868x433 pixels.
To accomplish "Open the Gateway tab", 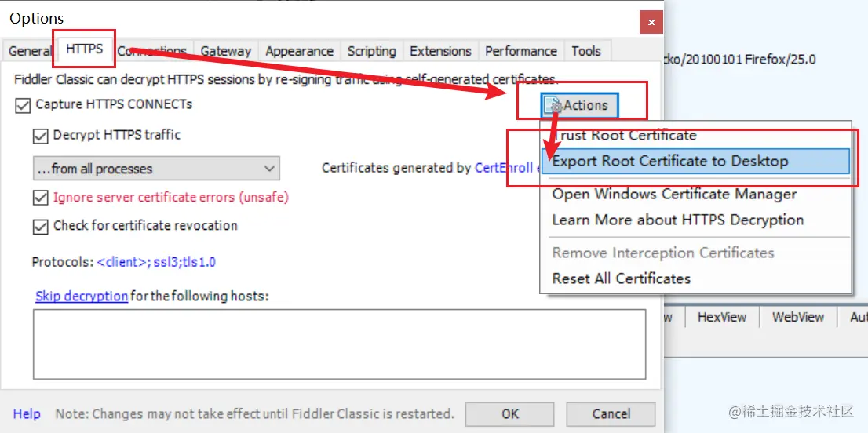I will (225, 52).
